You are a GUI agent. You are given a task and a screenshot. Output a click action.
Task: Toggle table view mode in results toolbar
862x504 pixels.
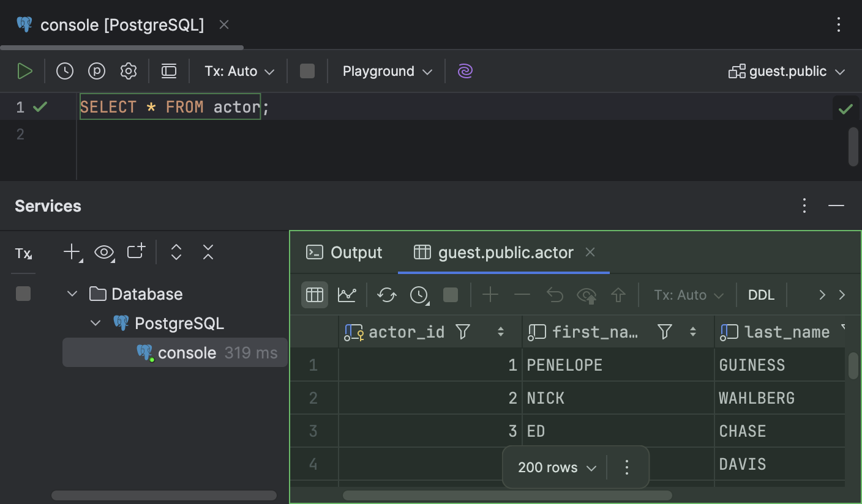tap(314, 295)
